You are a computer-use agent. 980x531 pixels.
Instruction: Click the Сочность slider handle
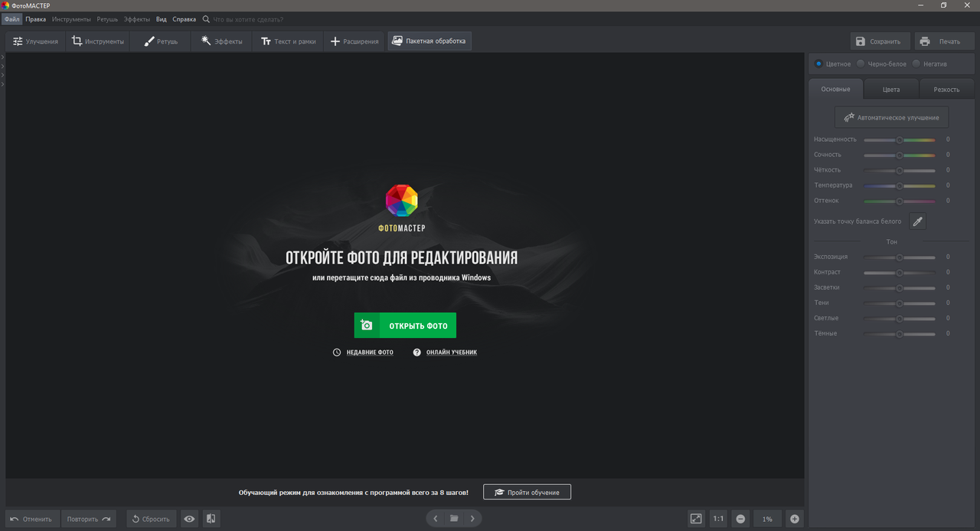(x=900, y=156)
